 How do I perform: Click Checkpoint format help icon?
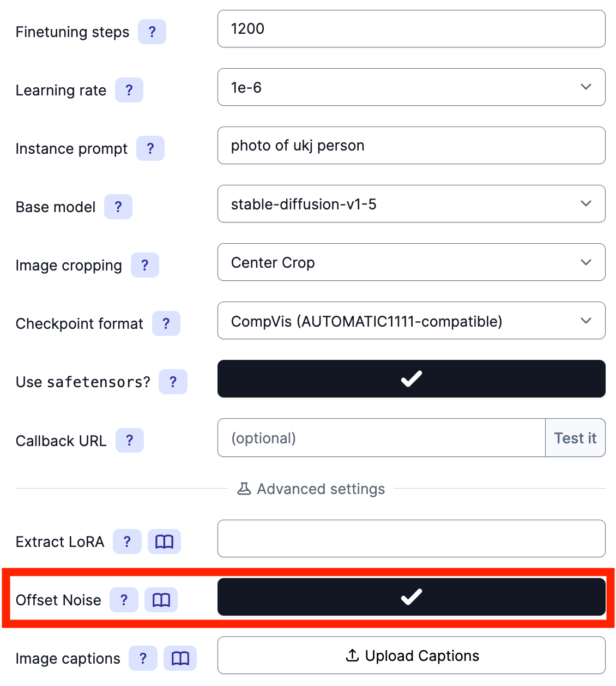coord(166,323)
